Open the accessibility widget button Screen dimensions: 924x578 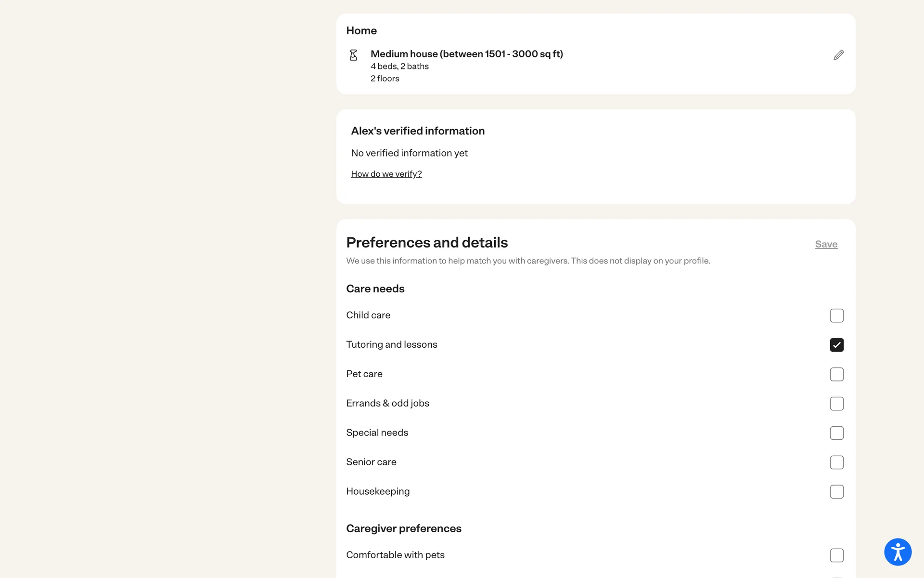click(x=898, y=552)
